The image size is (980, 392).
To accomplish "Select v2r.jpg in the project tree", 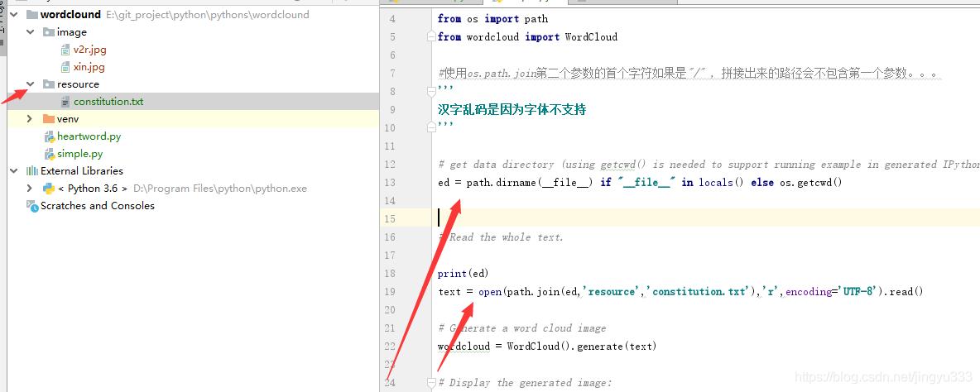I will (90, 50).
